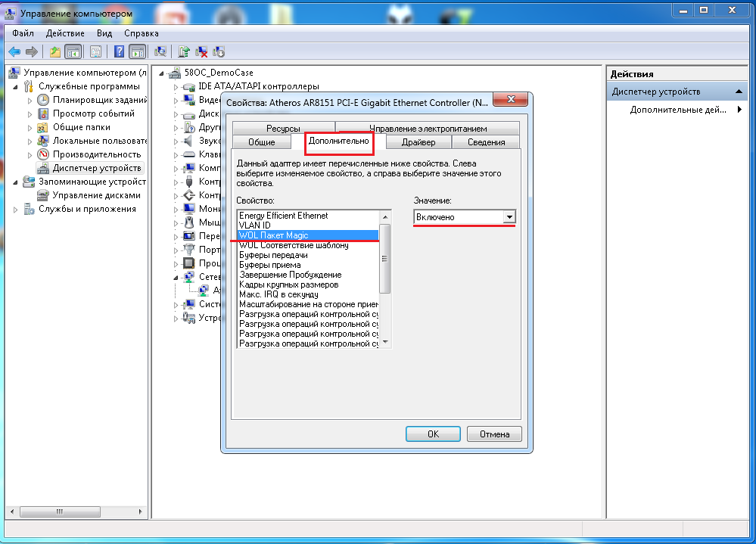Expand the Просмотр событий node
The width and height of the screenshot is (756, 544).
30,114
